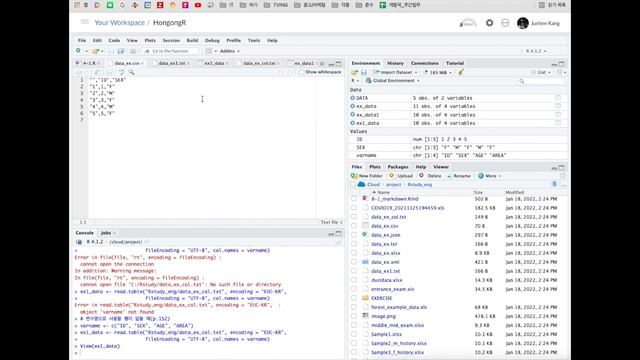Check the box for 8-1_markdown.Rmd
The width and height of the screenshot is (640, 360).
(353, 199)
